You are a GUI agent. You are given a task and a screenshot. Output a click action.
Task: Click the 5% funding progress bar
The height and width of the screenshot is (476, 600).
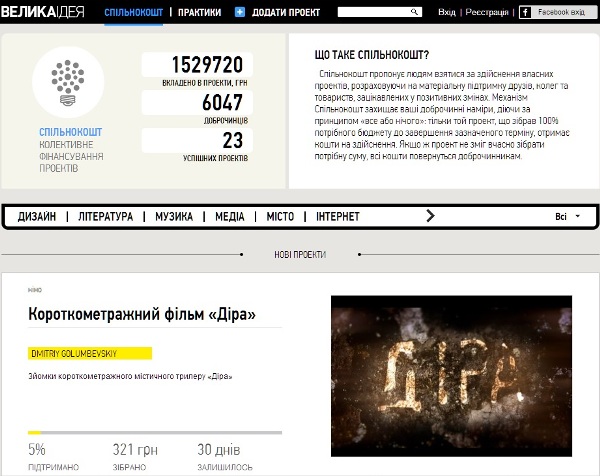(155, 433)
